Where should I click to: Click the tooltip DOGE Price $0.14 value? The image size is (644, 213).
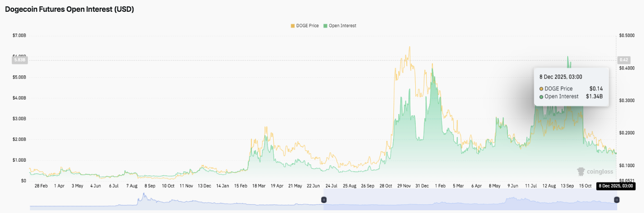[596, 89]
